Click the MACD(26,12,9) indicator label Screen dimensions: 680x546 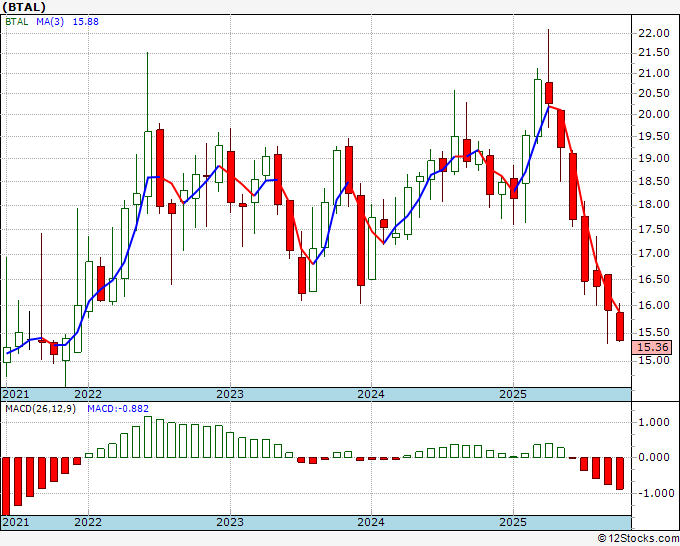[x=40, y=409]
